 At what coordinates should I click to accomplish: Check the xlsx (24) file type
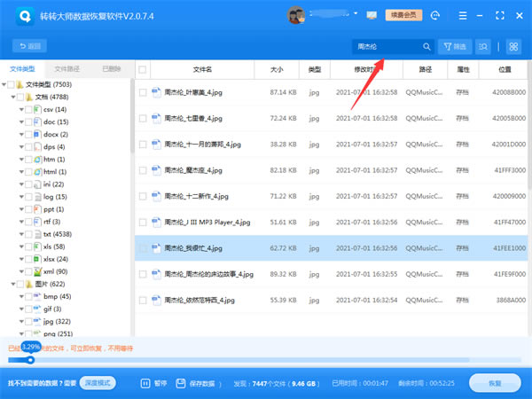pos(27,258)
